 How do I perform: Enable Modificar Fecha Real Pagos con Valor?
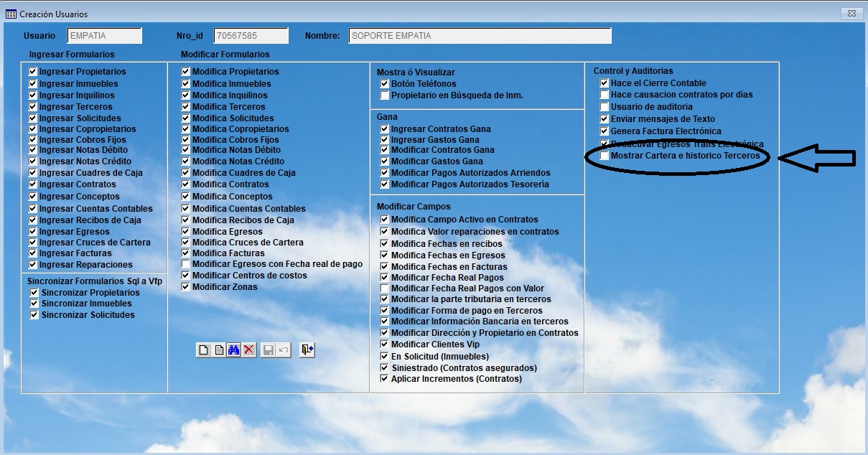[x=385, y=289]
